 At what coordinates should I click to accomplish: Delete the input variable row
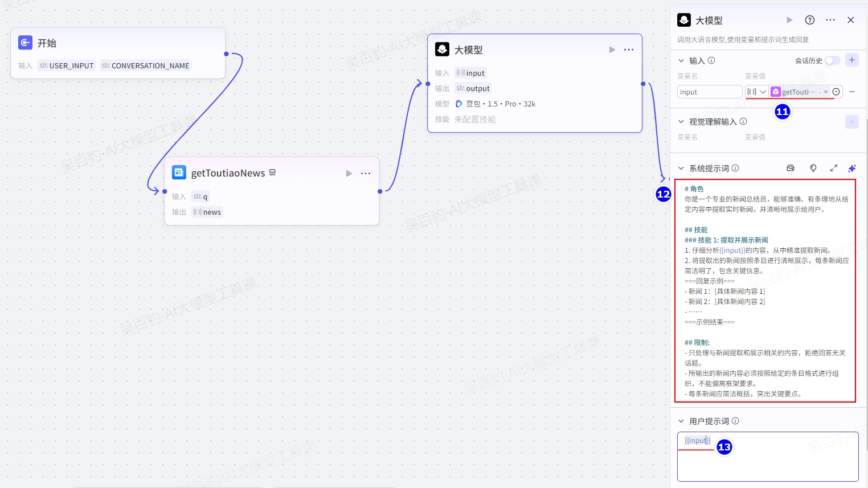851,92
